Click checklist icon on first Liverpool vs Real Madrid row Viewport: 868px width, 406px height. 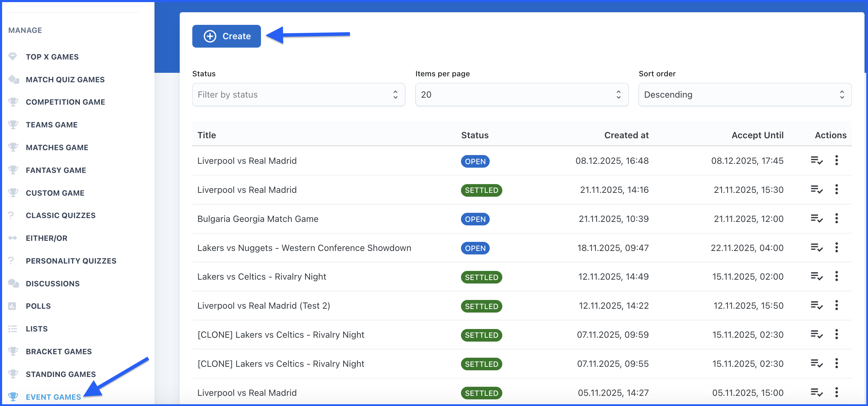click(817, 161)
